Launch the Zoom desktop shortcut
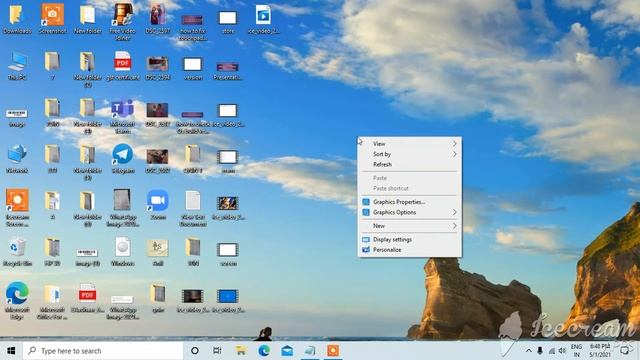640x360 pixels. (158, 205)
